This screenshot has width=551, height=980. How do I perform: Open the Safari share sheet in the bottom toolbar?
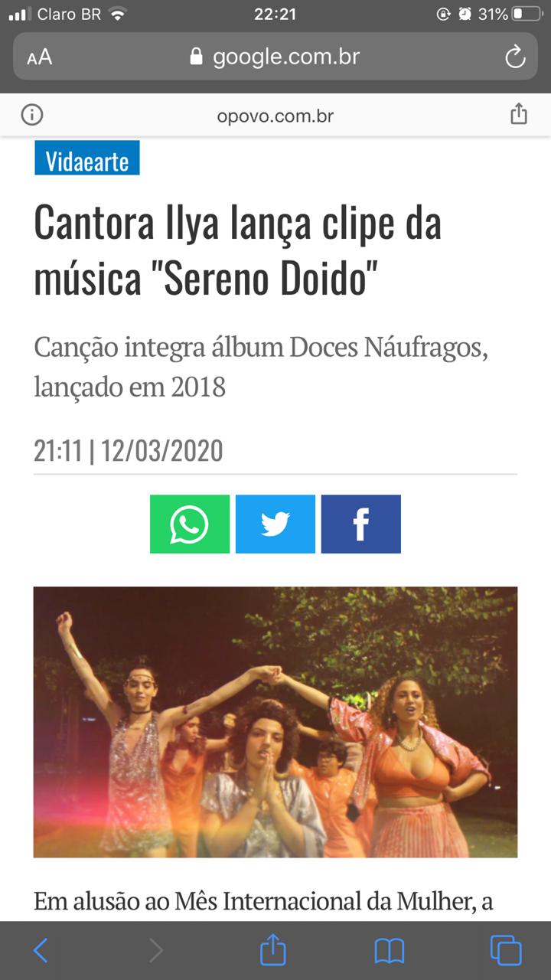[x=273, y=950]
